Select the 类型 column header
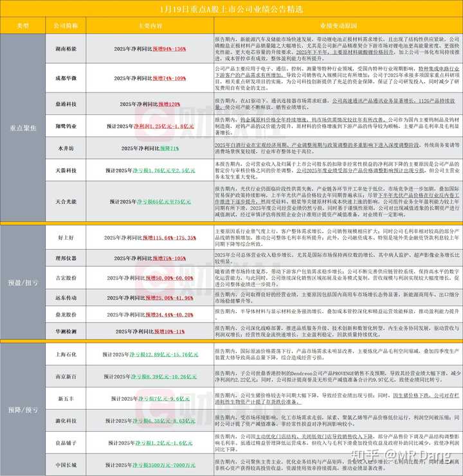Screen dimensions: 463x476 [23, 26]
